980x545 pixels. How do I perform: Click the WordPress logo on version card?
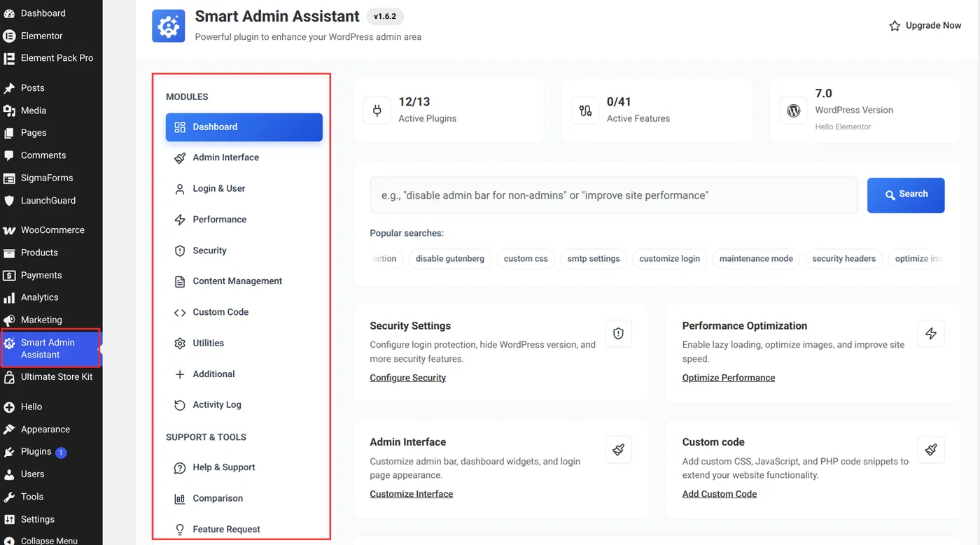(x=793, y=111)
